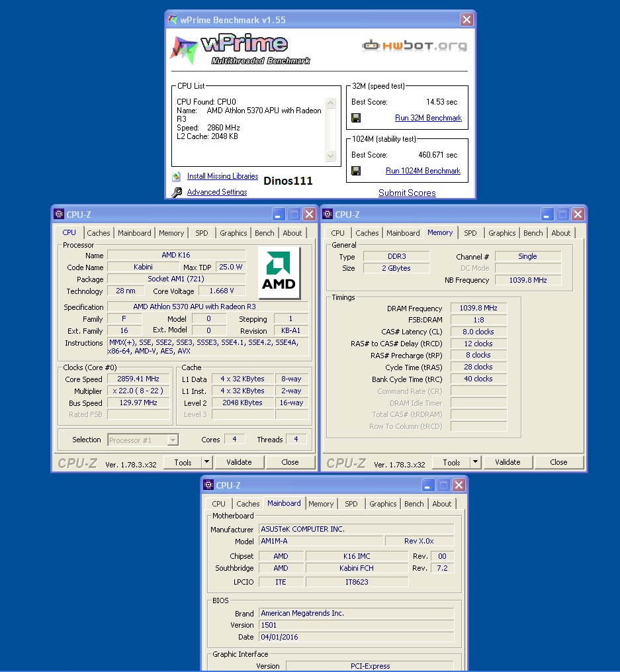The height and width of the screenshot is (672, 620).
Task: Click the motherboard Model field AM1M-A
Action: click(x=321, y=542)
